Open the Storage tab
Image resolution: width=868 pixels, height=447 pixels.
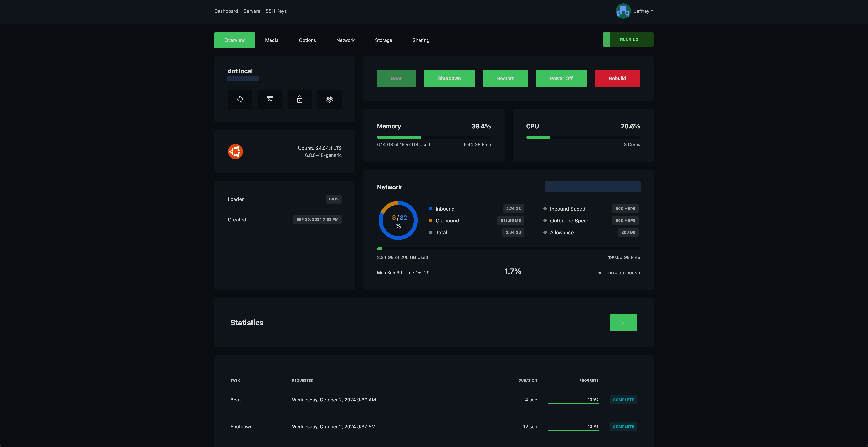tap(383, 40)
